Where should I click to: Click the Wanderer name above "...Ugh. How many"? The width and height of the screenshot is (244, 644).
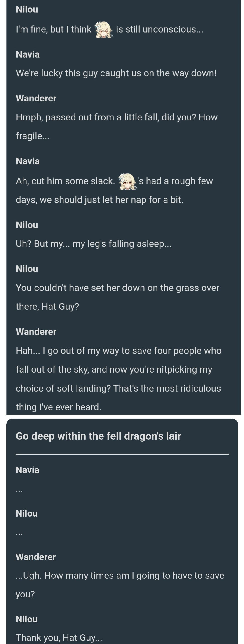click(x=36, y=557)
